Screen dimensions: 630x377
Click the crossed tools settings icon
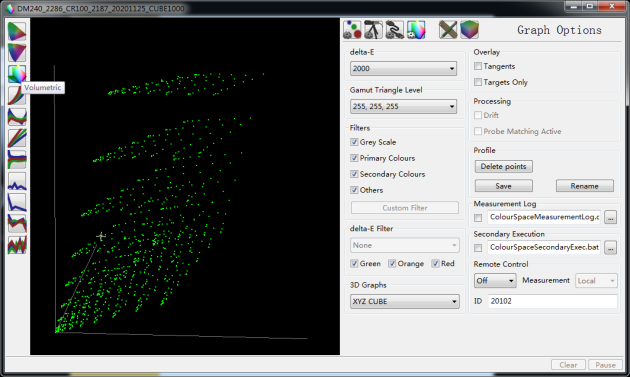tap(448, 30)
